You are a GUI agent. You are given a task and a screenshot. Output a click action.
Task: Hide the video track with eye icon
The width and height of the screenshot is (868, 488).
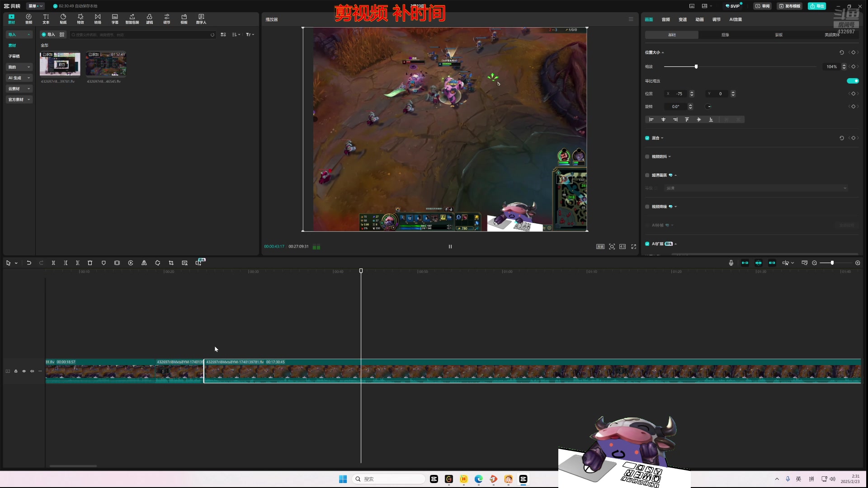(x=24, y=371)
